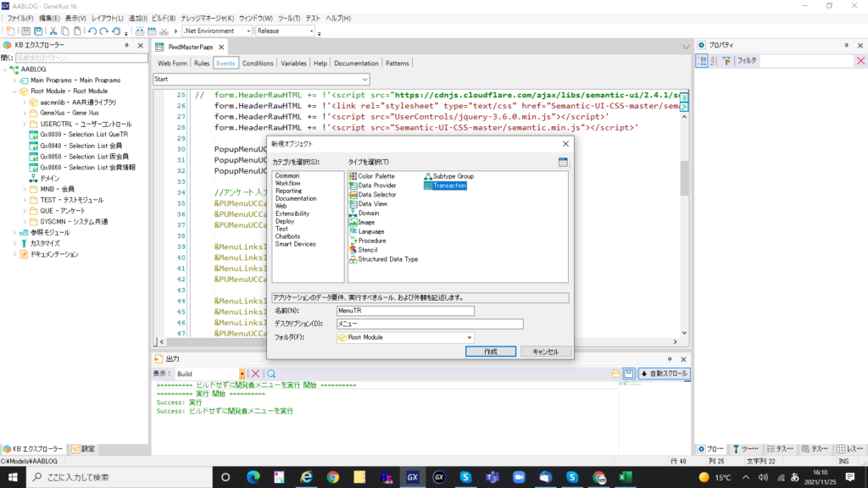Switch to the Rules tab

[x=202, y=64]
